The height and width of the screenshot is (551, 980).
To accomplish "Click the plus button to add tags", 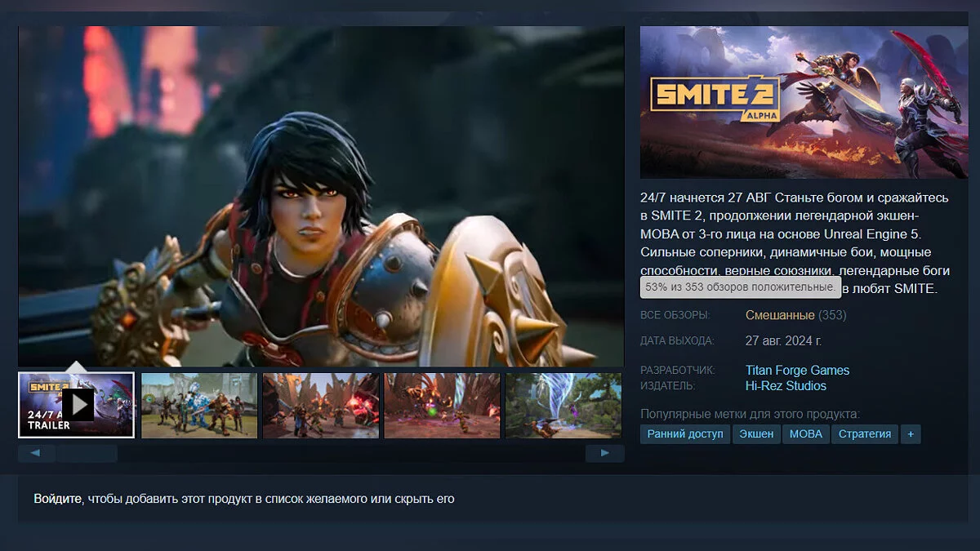I will 911,434.
